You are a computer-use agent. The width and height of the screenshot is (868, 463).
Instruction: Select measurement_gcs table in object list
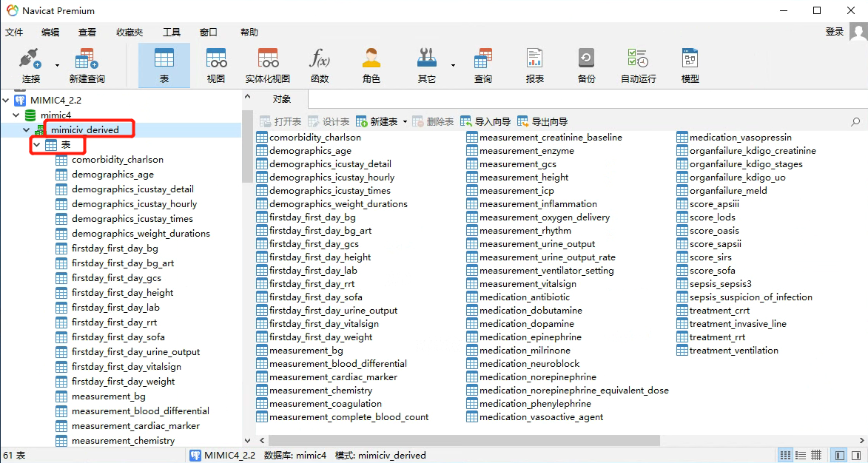point(517,163)
